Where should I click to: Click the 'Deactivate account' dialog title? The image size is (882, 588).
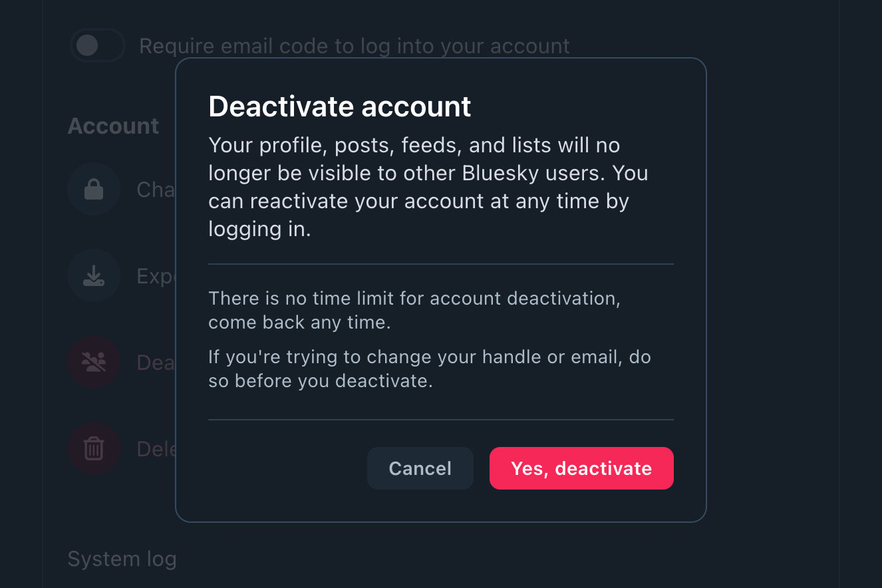pos(340,106)
